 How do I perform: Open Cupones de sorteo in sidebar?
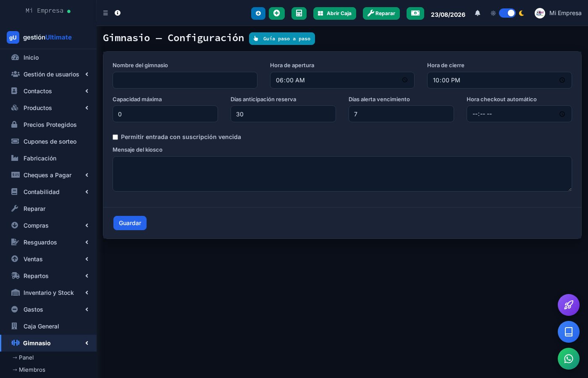point(48,142)
